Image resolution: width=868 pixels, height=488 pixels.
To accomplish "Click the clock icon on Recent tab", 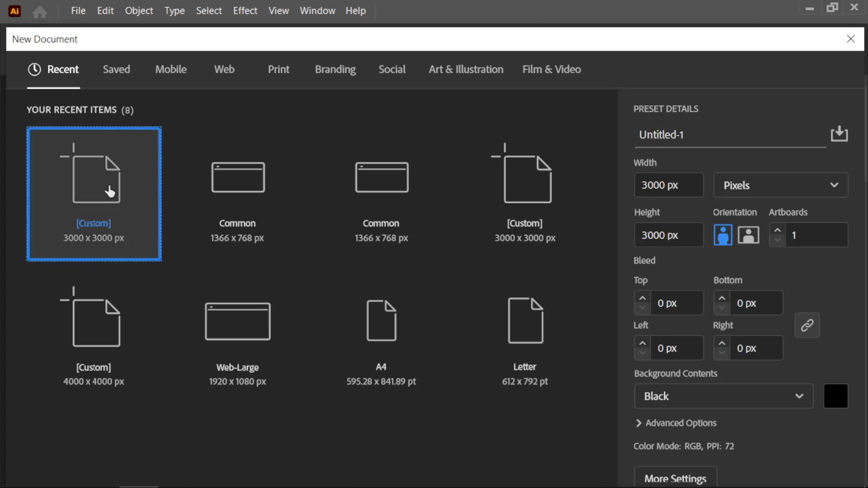I will pyautogui.click(x=34, y=69).
